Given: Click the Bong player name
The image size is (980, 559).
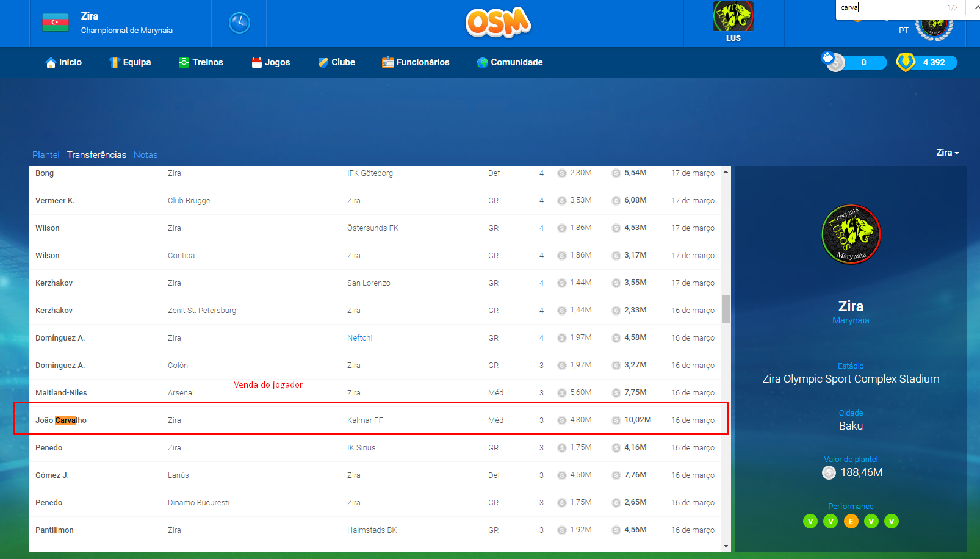Looking at the screenshot, I should point(45,173).
